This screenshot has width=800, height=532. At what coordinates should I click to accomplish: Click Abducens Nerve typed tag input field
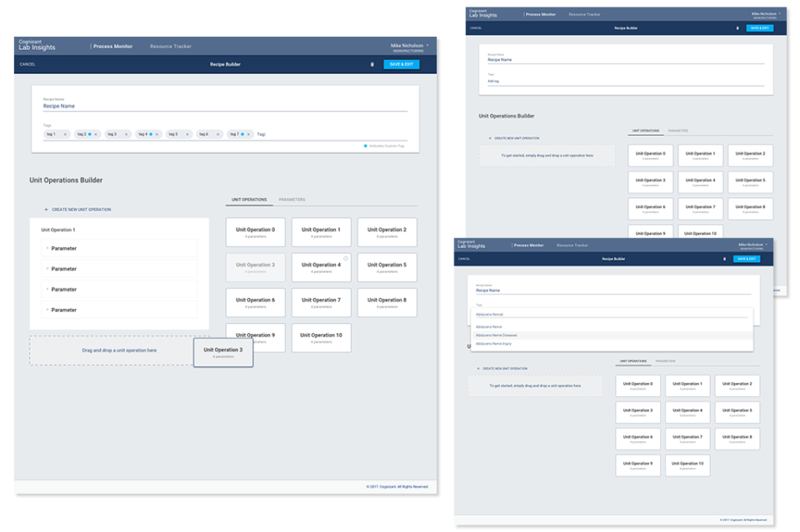tap(611, 315)
